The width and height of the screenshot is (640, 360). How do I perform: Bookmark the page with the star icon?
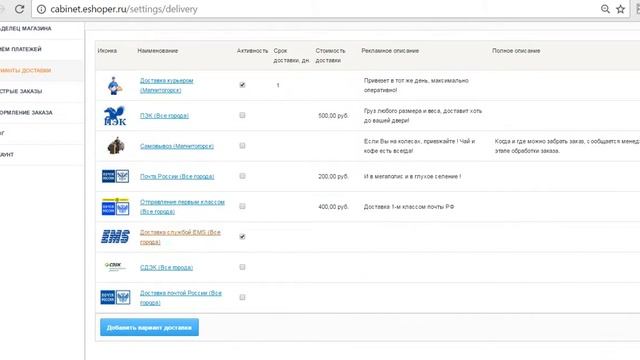click(x=620, y=9)
